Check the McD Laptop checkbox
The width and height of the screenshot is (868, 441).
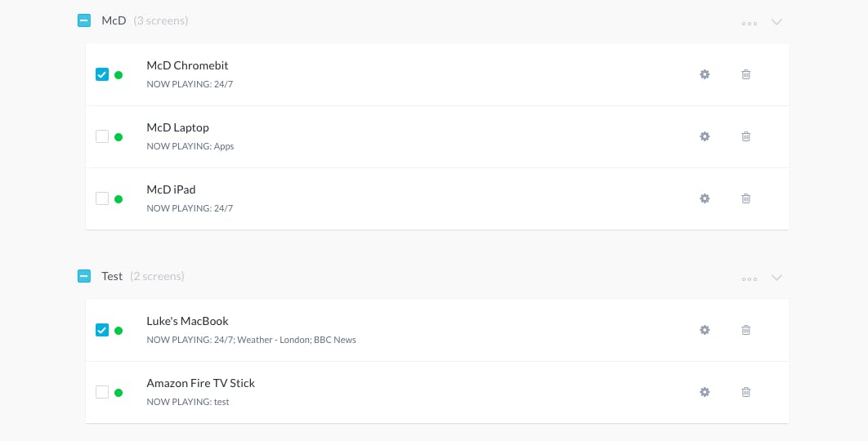coord(102,136)
